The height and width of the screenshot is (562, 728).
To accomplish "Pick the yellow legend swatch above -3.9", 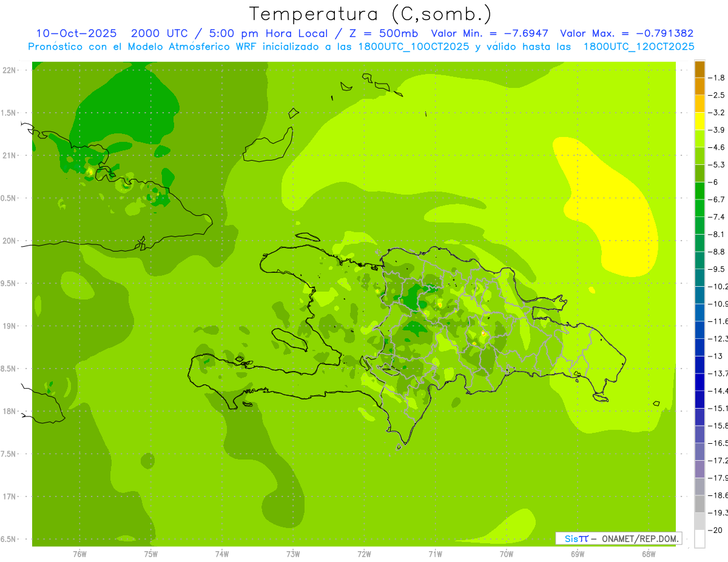I will (x=699, y=121).
